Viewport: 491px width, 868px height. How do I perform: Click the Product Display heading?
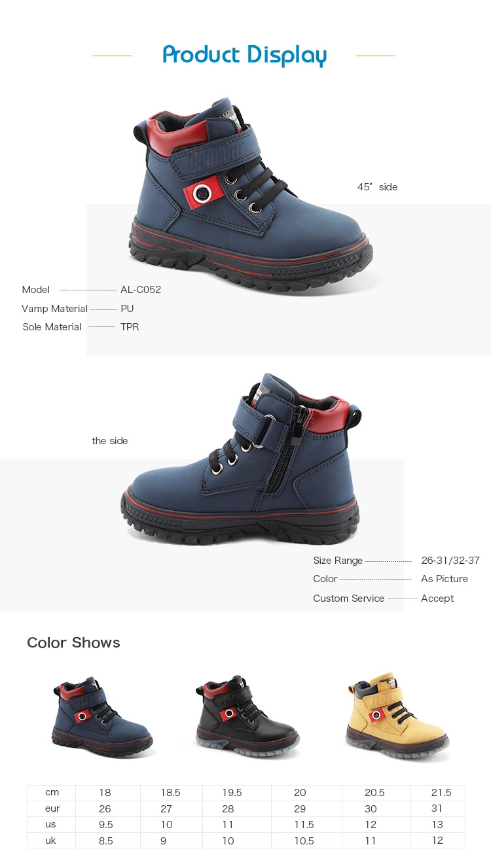point(244,55)
